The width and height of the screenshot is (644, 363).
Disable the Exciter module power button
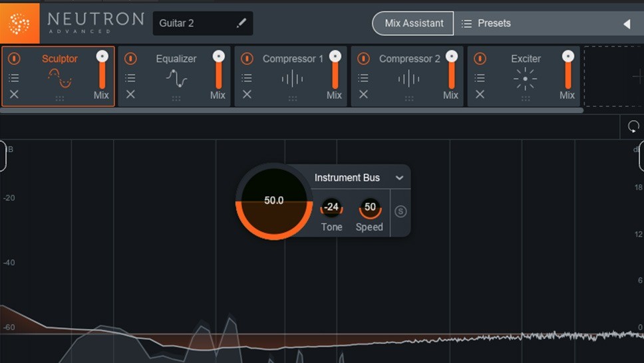(x=480, y=59)
